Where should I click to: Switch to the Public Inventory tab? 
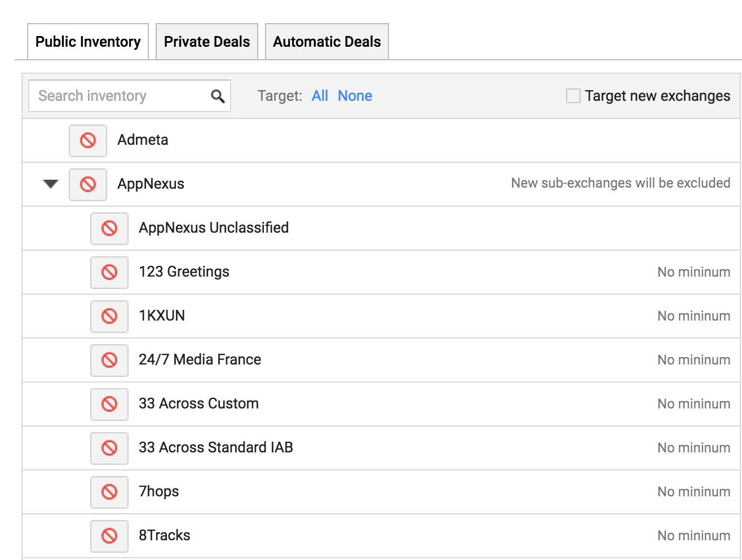coord(88,42)
